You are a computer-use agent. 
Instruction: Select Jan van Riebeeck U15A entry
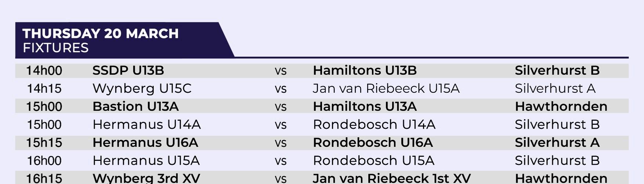pos(386,88)
